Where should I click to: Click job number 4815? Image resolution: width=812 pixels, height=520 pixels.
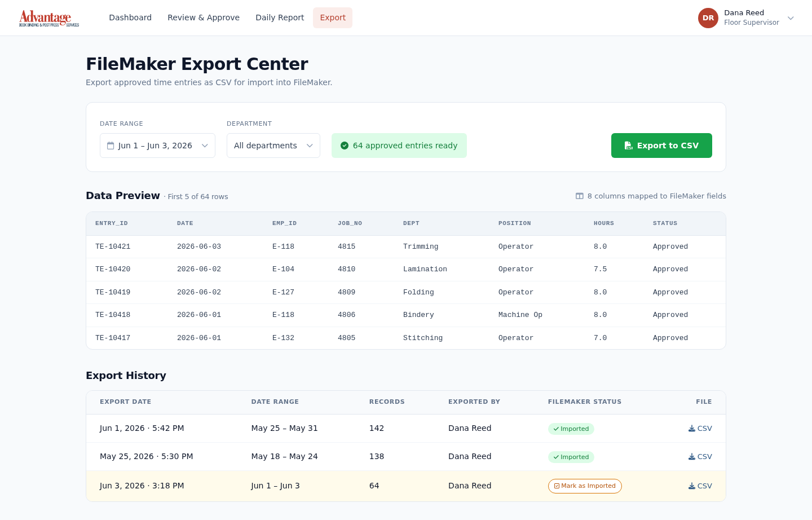(x=346, y=246)
